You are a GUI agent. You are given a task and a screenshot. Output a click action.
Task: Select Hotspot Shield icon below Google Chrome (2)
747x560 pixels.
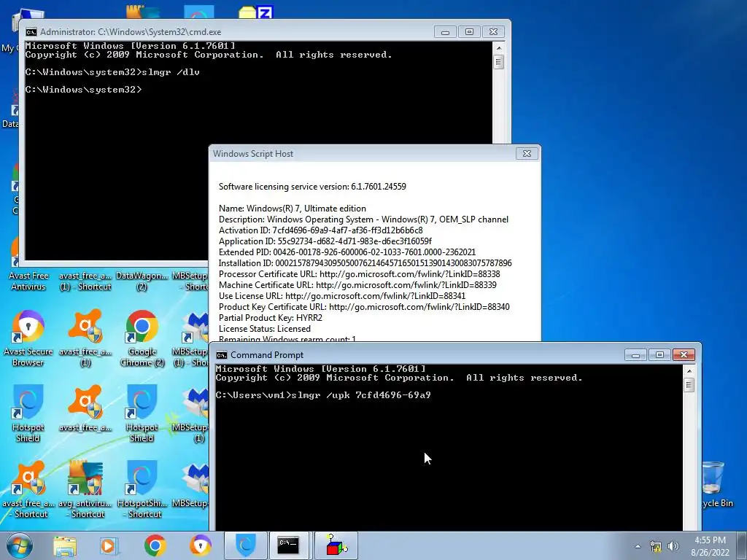pyautogui.click(x=142, y=413)
